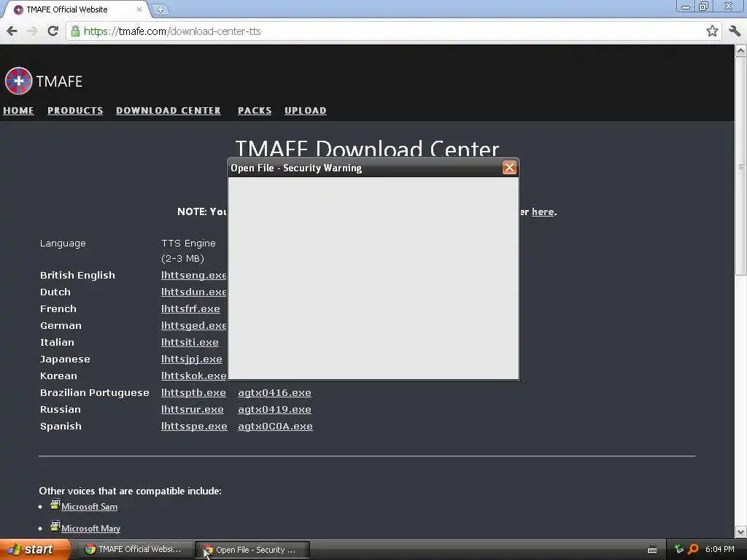Click the browser back arrow
The image size is (747, 560).
tap(12, 31)
